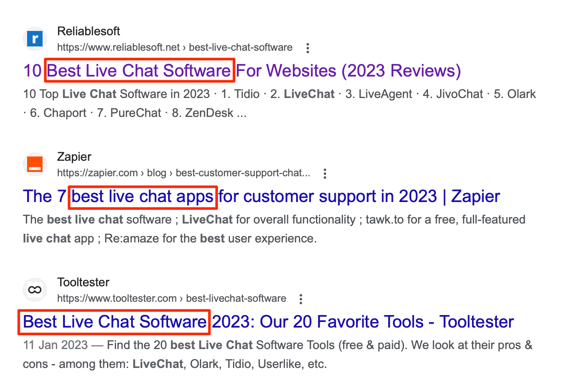The image size is (588, 380).
Task: Click the 'best-live-chat-software' breadcrumb path
Action: [x=241, y=47]
